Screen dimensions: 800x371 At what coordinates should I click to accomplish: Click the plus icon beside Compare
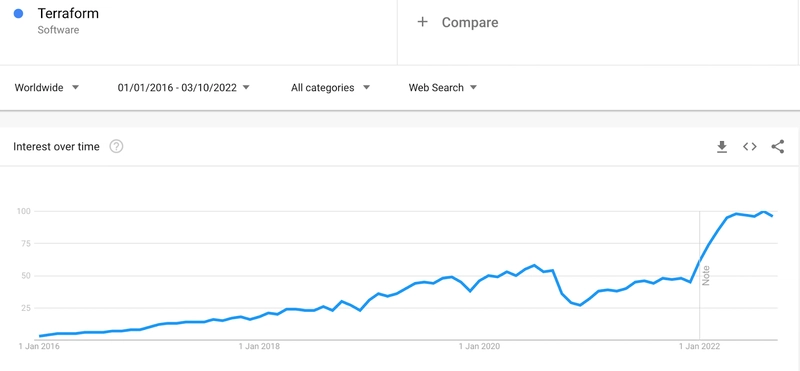422,22
